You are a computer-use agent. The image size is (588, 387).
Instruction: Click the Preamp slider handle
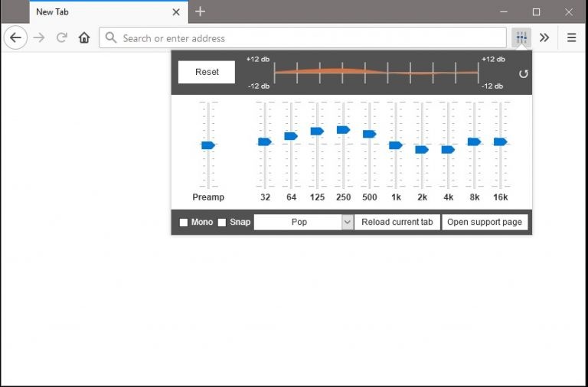click(207, 145)
